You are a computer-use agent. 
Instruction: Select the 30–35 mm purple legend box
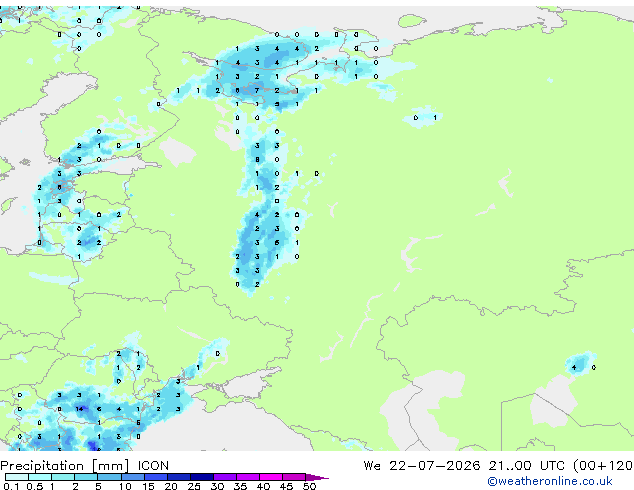(224, 477)
